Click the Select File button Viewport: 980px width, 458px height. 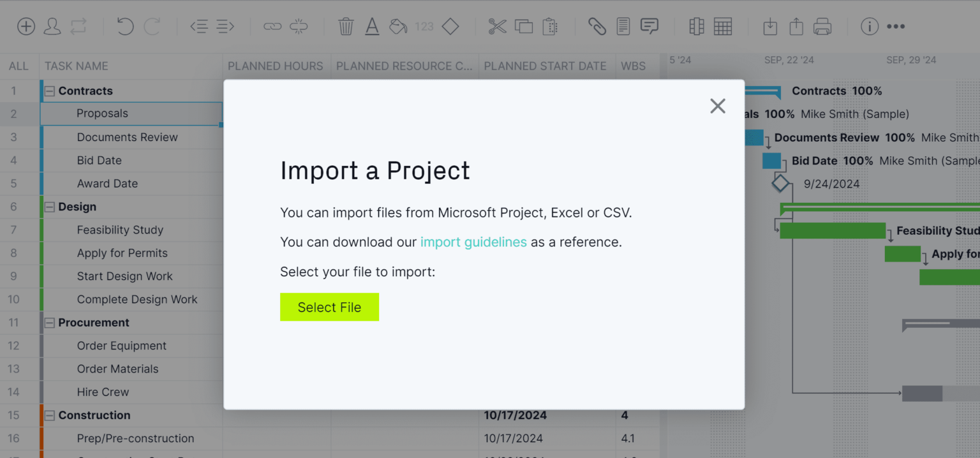tap(329, 307)
